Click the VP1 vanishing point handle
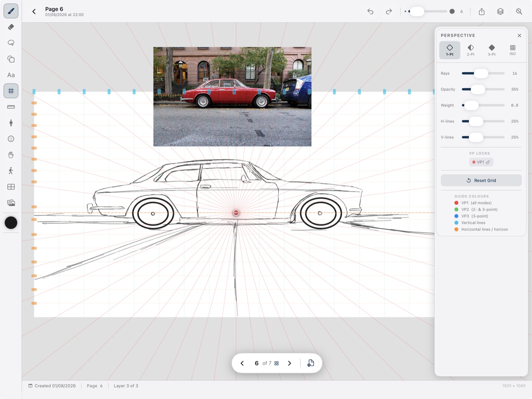This screenshot has height=399, width=532. pyautogui.click(x=236, y=213)
